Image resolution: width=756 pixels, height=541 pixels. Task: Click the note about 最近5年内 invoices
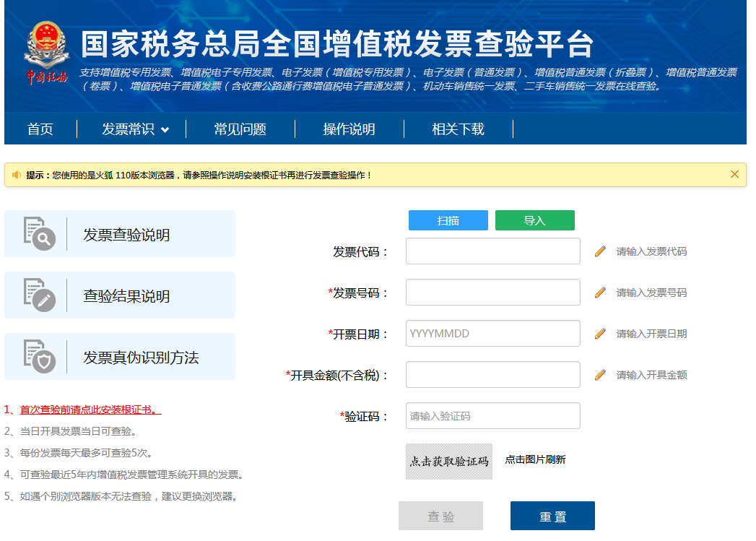click(123, 475)
